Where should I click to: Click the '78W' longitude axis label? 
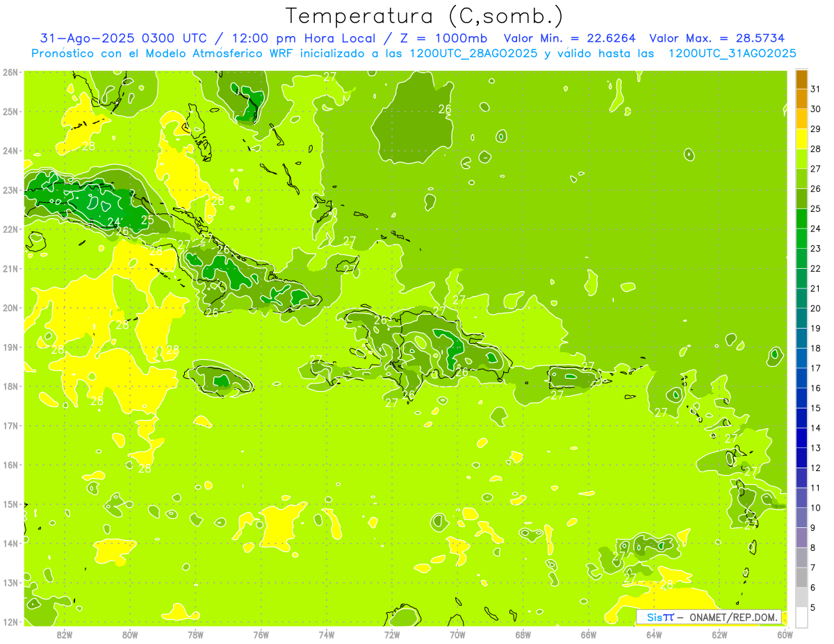(195, 634)
